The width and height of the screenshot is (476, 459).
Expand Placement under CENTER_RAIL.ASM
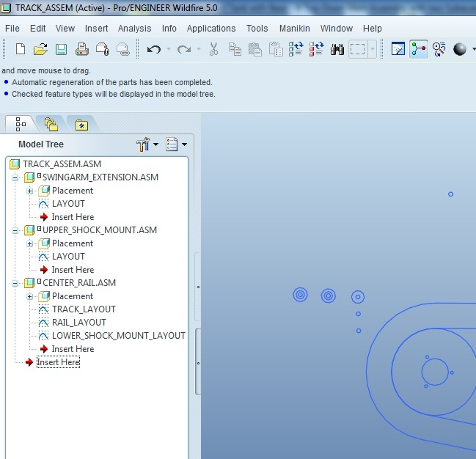30,296
